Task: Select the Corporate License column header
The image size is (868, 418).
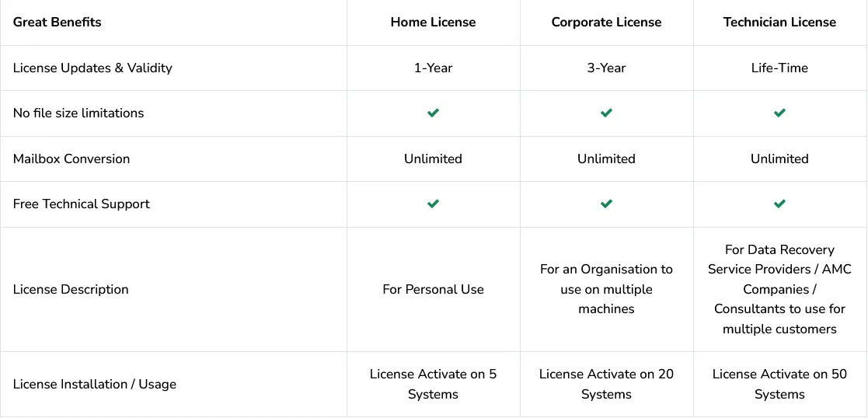Action: click(606, 22)
